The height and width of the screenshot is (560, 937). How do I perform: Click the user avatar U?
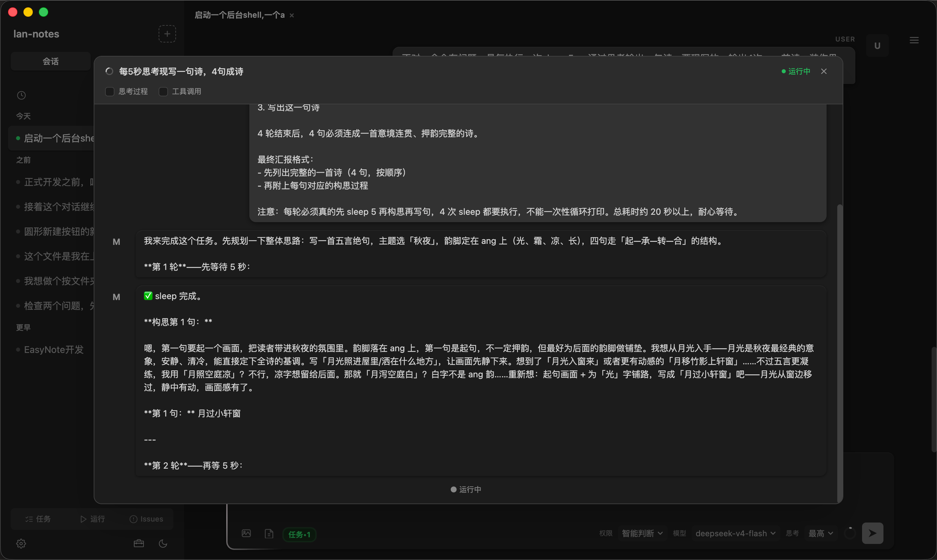click(x=877, y=45)
